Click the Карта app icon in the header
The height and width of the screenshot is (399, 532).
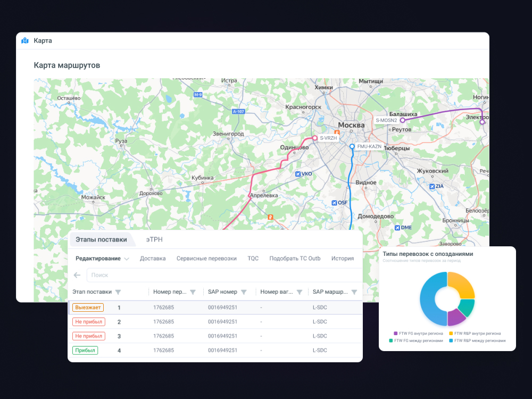pyautogui.click(x=25, y=40)
